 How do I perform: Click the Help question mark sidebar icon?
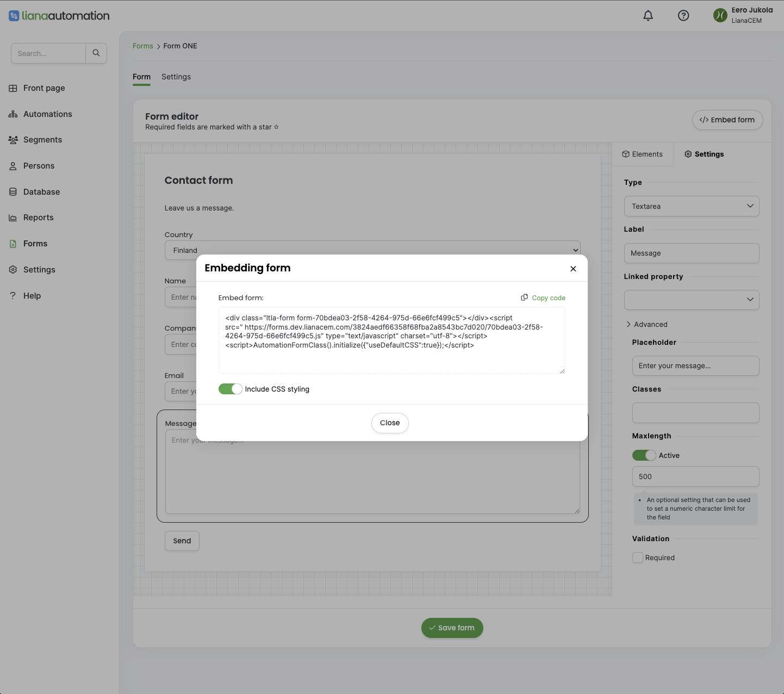click(x=13, y=296)
